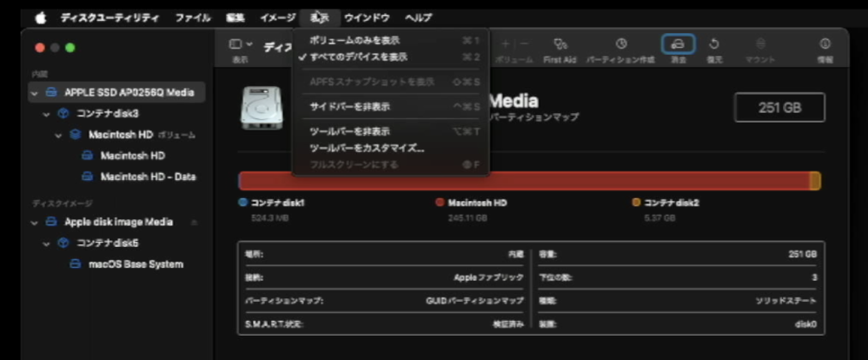The width and height of the screenshot is (868, 360).
Task: Select the Macintosh HD - Data row
Action: 116,177
